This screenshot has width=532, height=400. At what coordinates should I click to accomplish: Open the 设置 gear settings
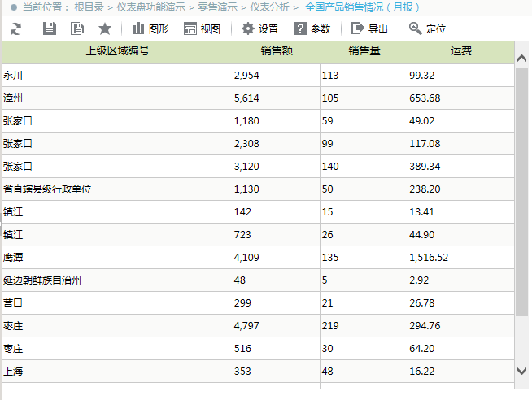(x=260, y=28)
